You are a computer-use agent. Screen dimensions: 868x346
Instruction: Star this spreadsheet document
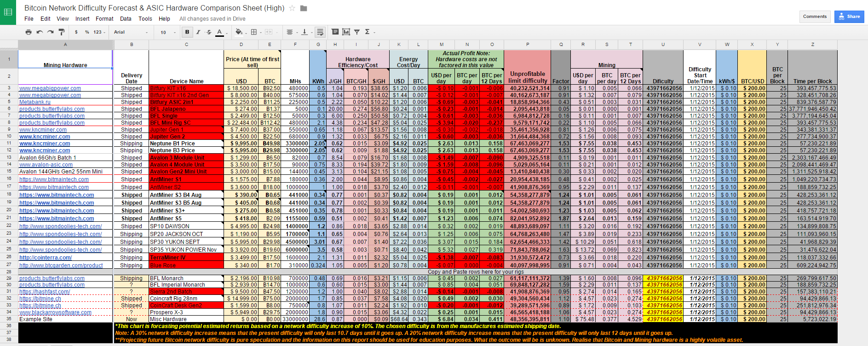tap(292, 8)
